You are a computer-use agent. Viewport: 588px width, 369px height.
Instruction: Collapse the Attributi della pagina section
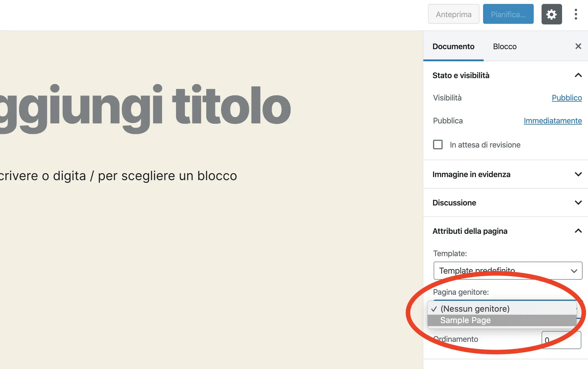[578, 231]
